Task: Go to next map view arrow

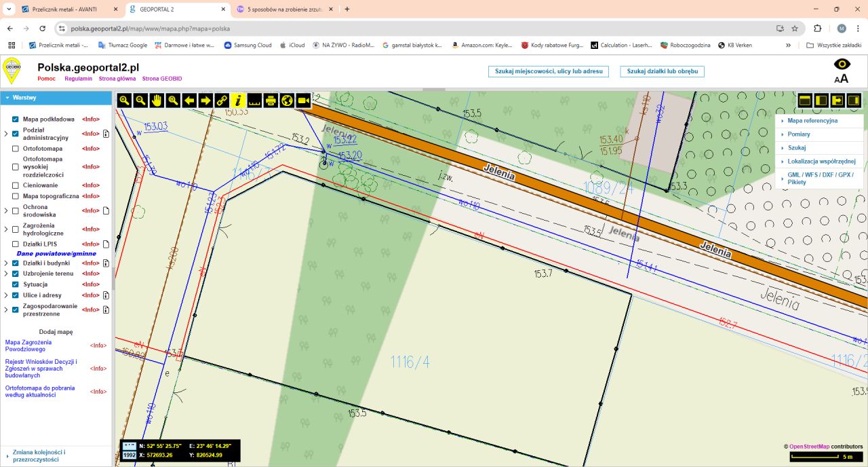Action: click(205, 100)
